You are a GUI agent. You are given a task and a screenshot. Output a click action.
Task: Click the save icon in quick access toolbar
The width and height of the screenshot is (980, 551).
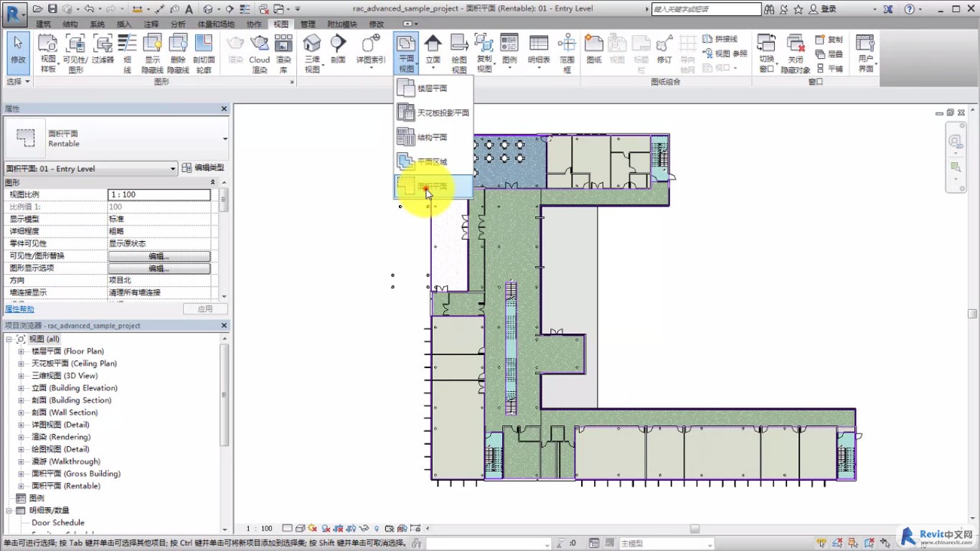pyautogui.click(x=53, y=9)
